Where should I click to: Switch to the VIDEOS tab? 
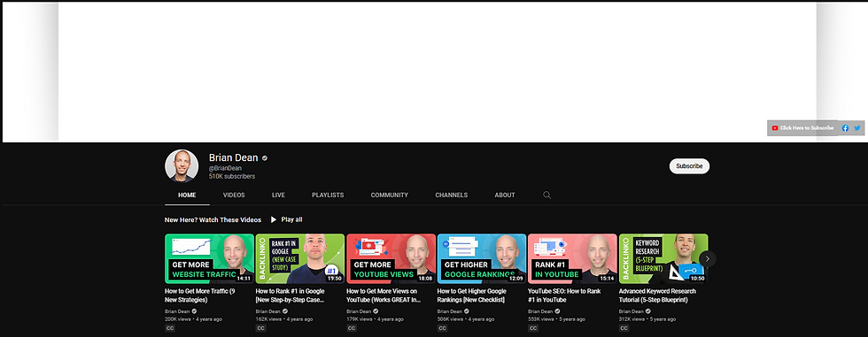point(234,195)
